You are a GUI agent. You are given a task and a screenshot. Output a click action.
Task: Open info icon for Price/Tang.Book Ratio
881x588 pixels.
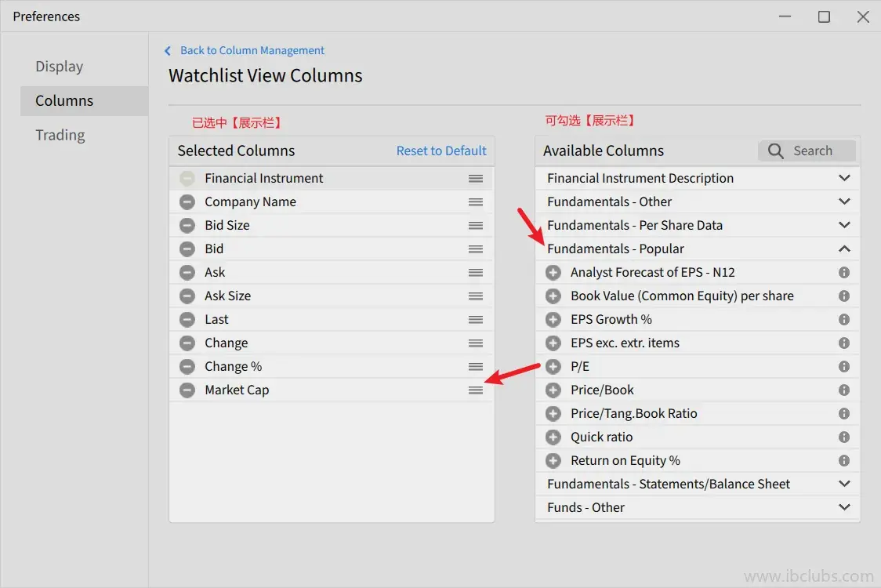tap(844, 414)
